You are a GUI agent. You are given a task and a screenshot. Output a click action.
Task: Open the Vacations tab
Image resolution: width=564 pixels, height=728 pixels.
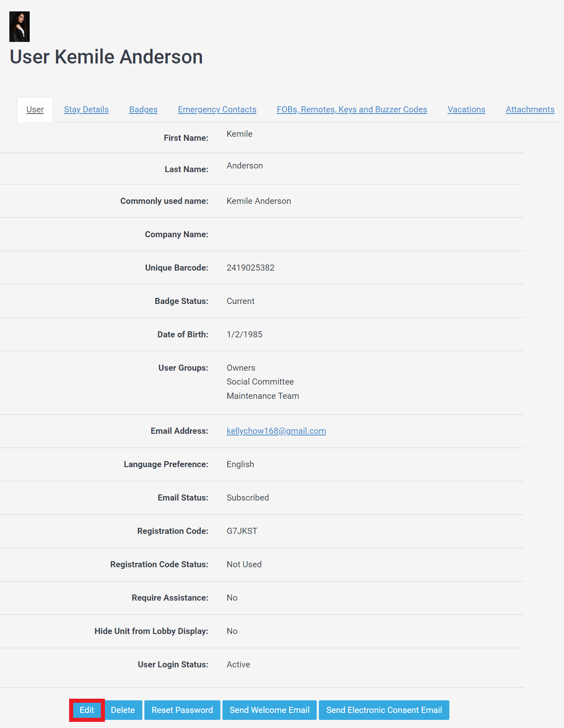466,109
